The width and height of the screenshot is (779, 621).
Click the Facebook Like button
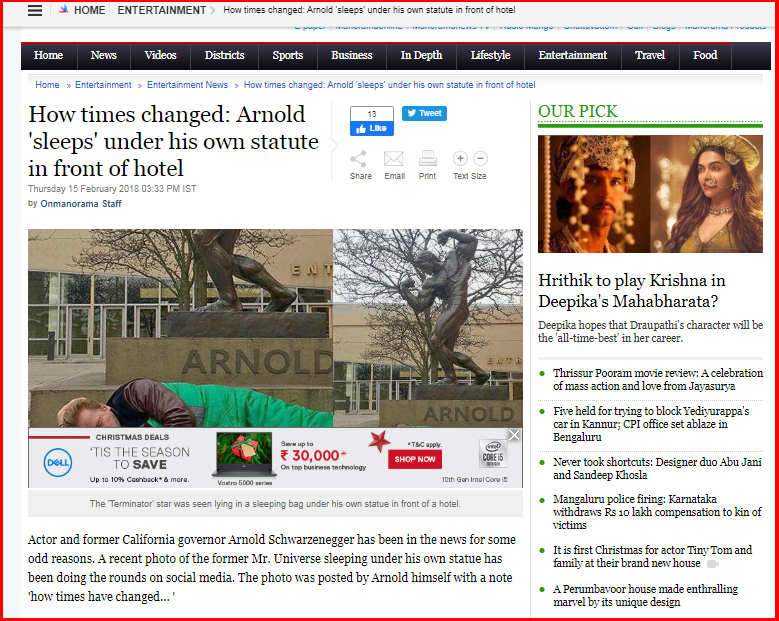pyautogui.click(x=372, y=128)
